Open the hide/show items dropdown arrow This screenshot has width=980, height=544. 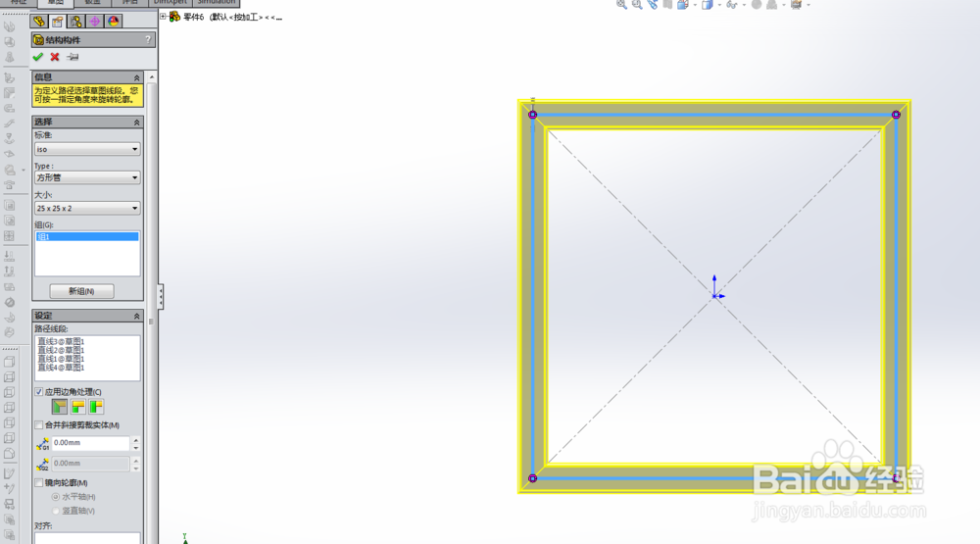[x=744, y=5]
